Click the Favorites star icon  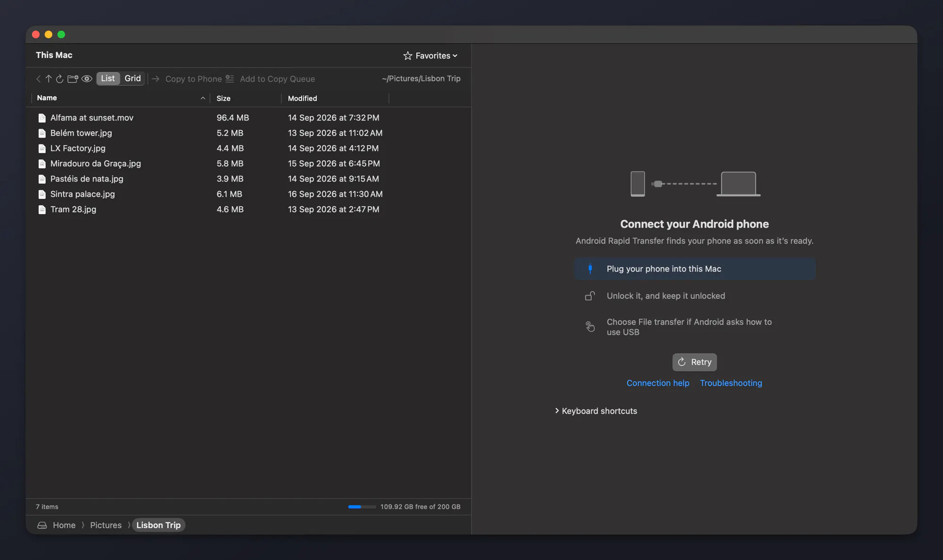(408, 56)
